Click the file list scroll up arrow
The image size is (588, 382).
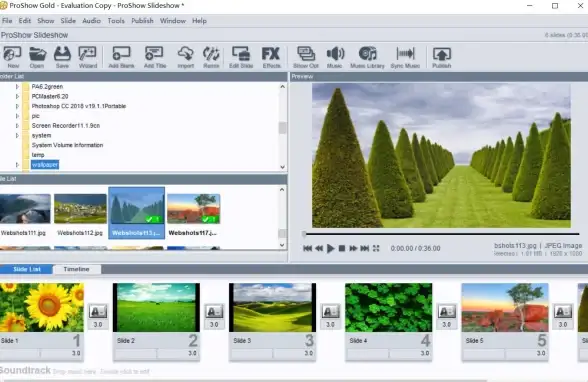coord(282,190)
